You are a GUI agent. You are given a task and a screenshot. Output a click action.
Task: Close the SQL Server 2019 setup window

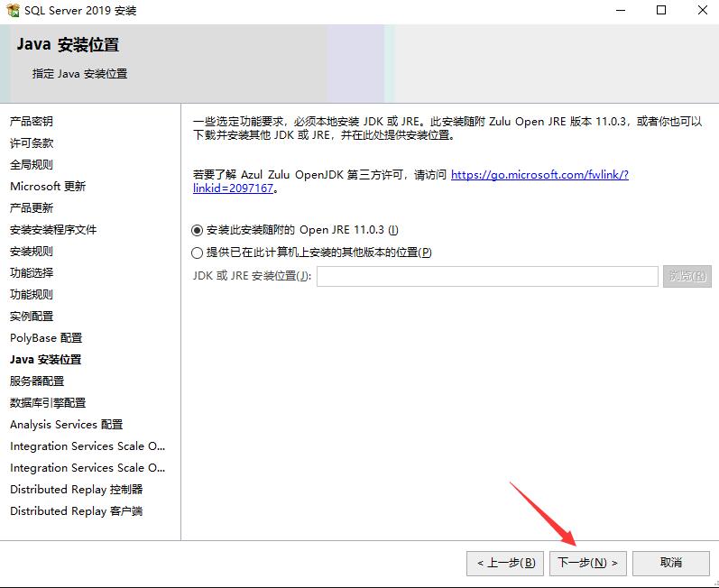[703, 10]
